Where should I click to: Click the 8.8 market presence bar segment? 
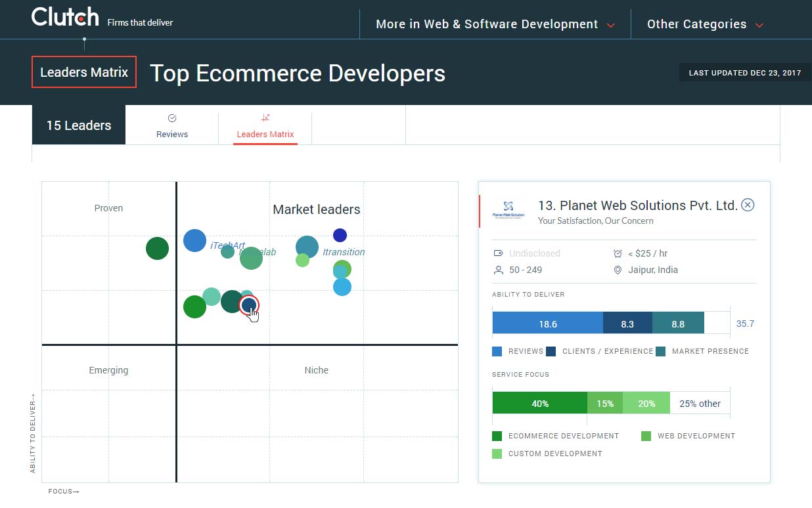click(x=678, y=324)
